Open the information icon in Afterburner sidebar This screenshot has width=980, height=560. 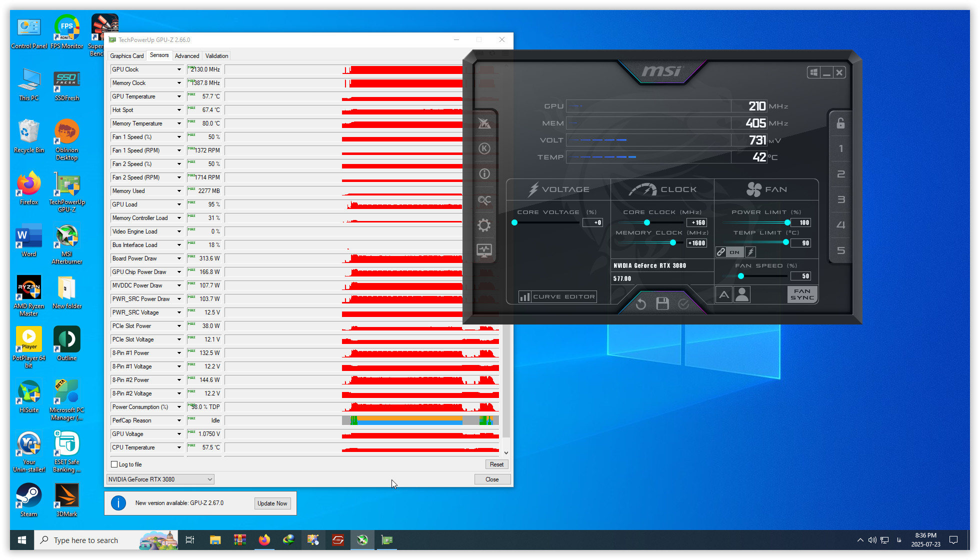tap(484, 174)
